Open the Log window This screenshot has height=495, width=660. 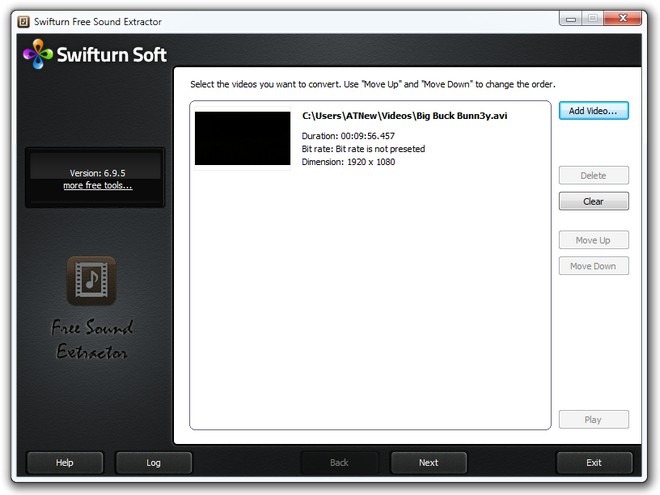point(154,463)
